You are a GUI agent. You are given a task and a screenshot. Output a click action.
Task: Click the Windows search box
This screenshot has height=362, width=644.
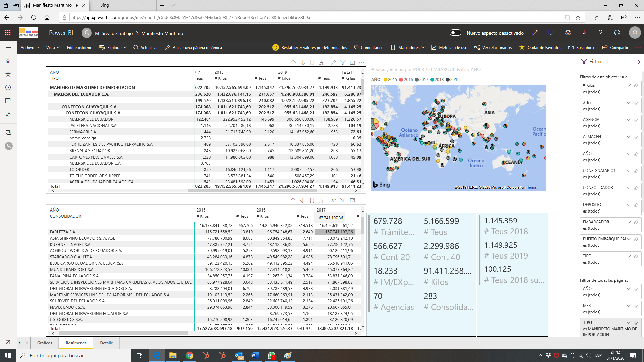click(74, 355)
